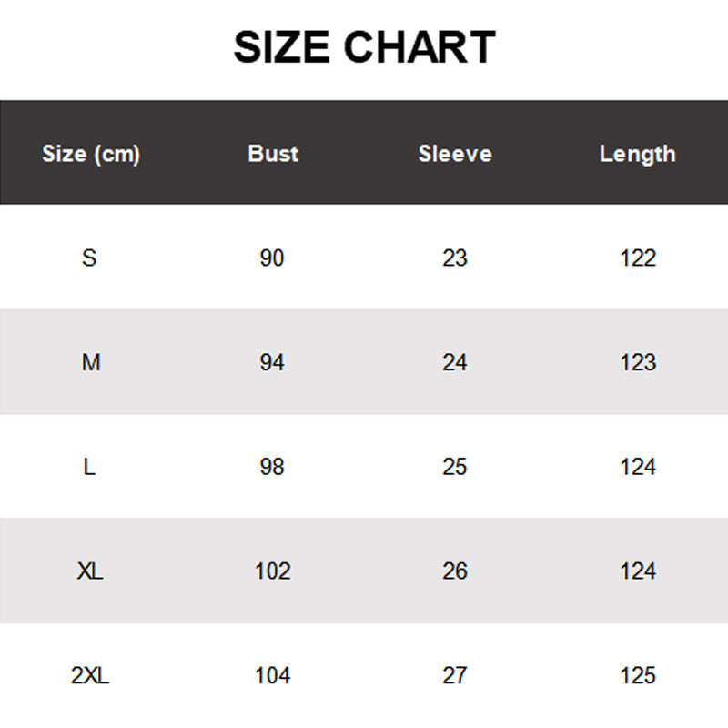Click bust value 104 for size 2XL
Screen dimensions: 728x728
click(x=273, y=676)
